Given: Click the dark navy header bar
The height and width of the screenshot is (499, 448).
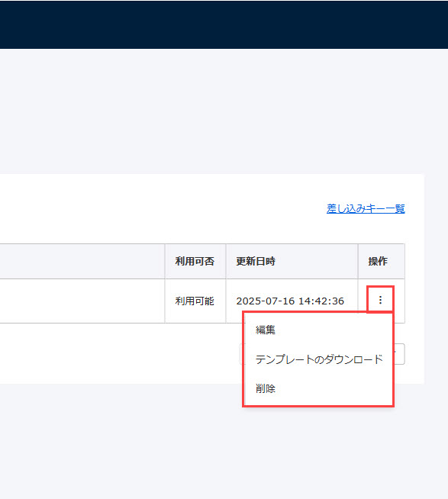Looking at the screenshot, I should click(224, 24).
